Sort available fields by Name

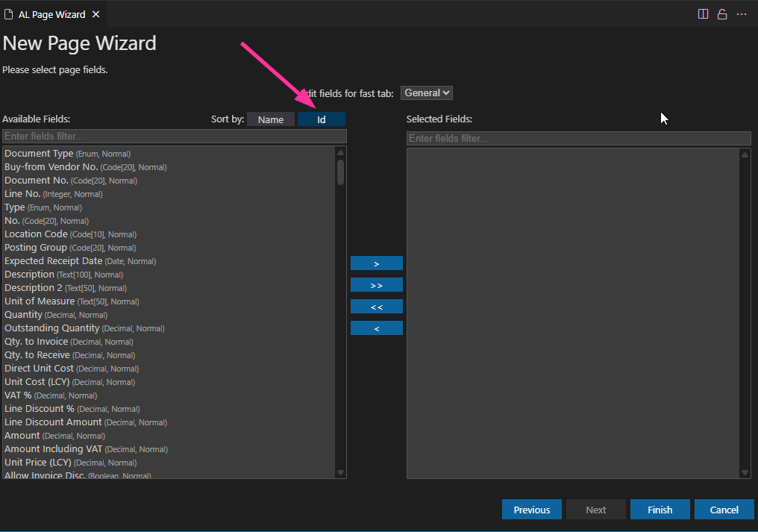(270, 119)
